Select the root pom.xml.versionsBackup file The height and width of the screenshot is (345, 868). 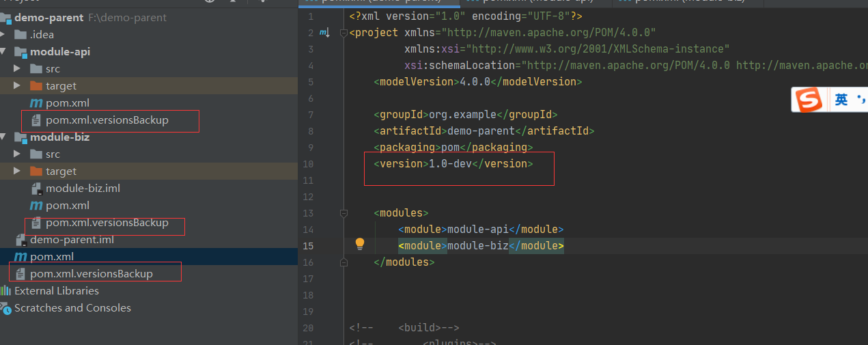pyautogui.click(x=91, y=274)
